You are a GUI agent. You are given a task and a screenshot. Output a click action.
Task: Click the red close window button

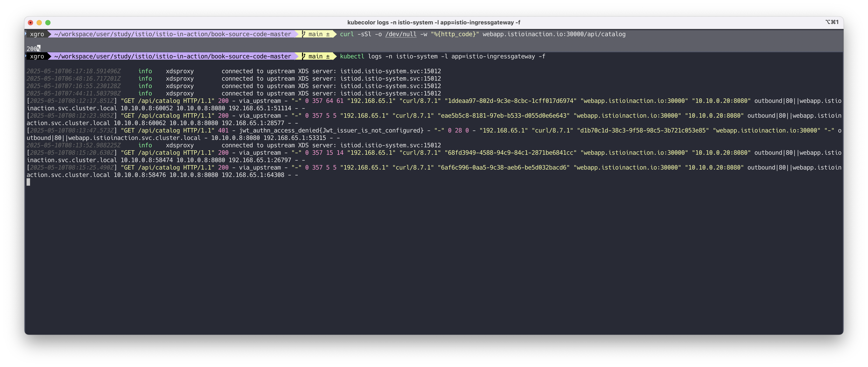pos(30,23)
